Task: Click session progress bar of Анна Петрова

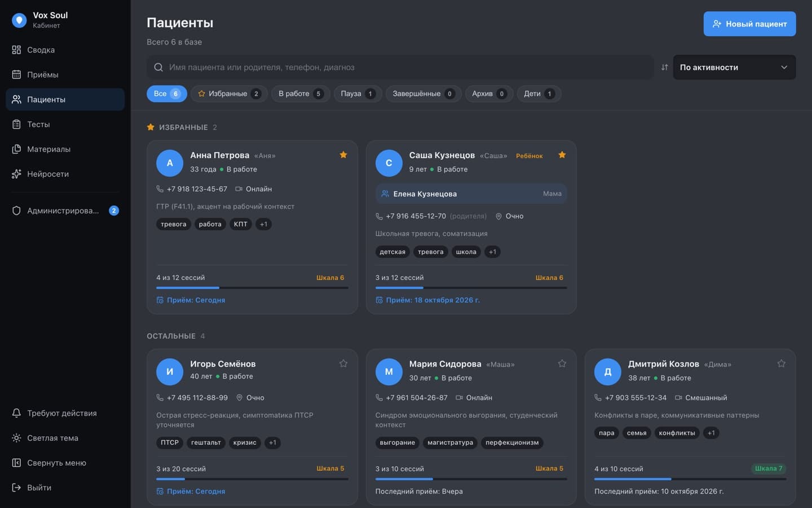Action: [x=252, y=288]
